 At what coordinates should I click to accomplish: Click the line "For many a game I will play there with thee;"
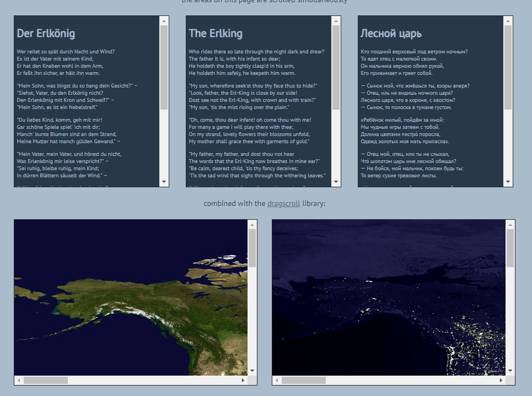tap(241, 127)
